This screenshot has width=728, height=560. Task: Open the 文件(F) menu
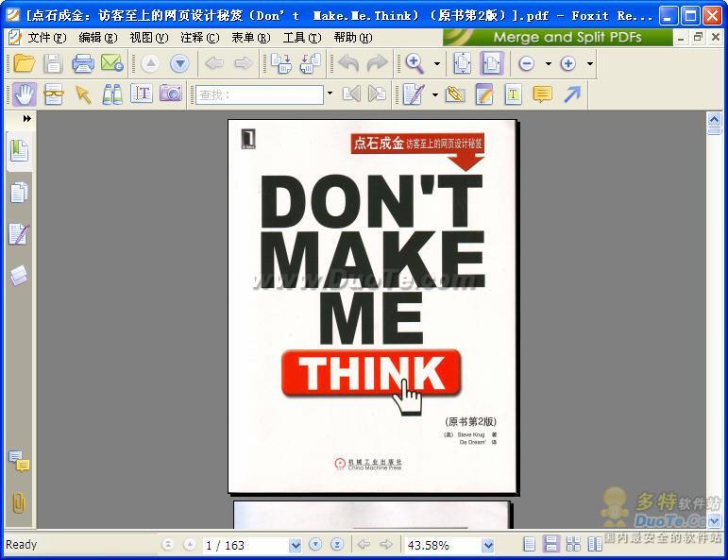pos(46,38)
